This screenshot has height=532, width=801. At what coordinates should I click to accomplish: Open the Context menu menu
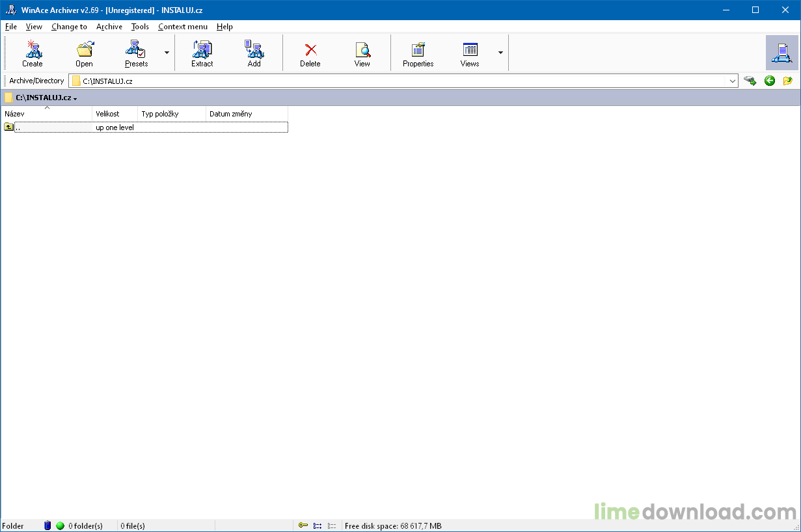183,27
